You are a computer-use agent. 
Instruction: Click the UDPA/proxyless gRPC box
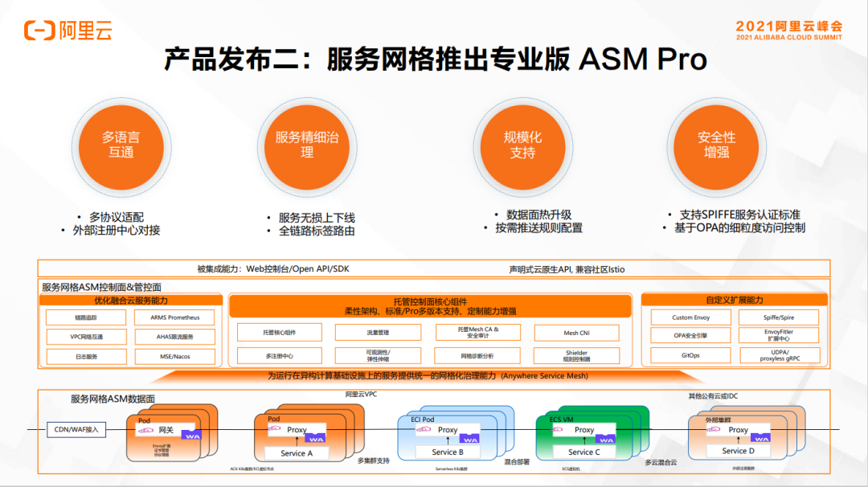pos(780,355)
